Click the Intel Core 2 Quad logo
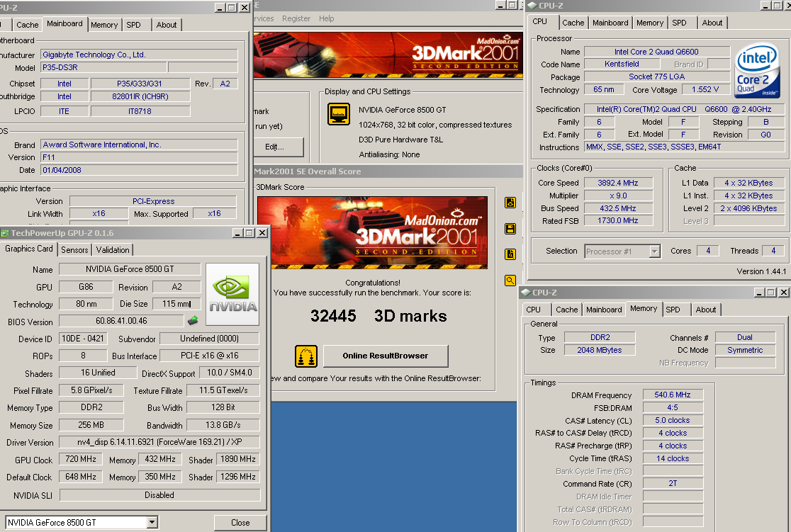 tap(757, 70)
